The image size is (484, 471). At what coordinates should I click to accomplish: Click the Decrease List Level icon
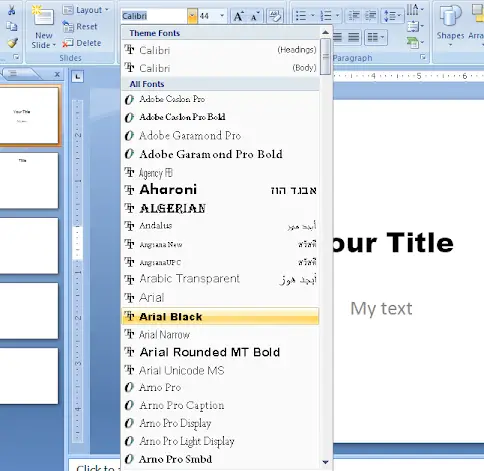[354, 16]
